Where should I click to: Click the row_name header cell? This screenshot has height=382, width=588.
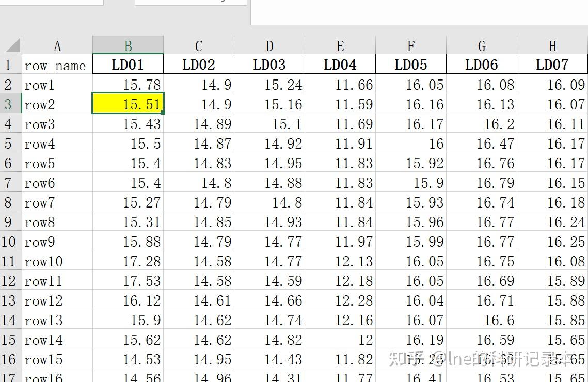pos(57,65)
